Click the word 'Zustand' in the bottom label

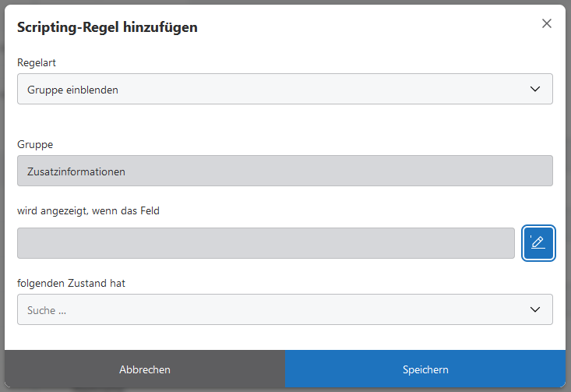click(86, 283)
